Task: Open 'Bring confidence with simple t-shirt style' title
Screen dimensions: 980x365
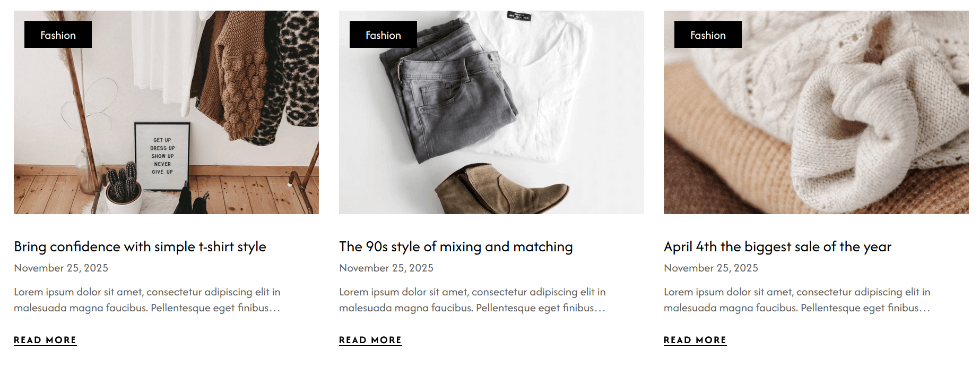Action: (140, 247)
